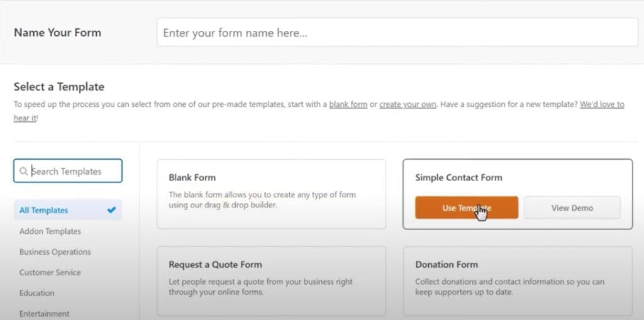This screenshot has width=644, height=320.
Task: Select the Blank Form template card
Action: click(x=271, y=194)
